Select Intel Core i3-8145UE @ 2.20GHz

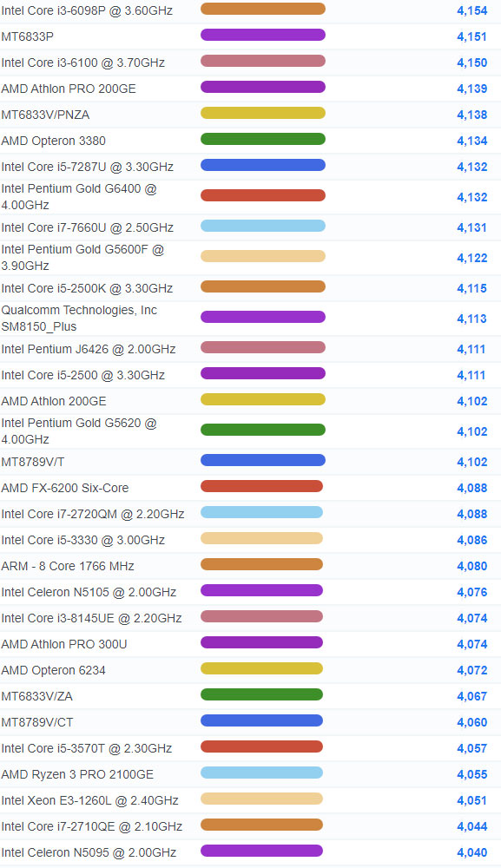[91, 618]
